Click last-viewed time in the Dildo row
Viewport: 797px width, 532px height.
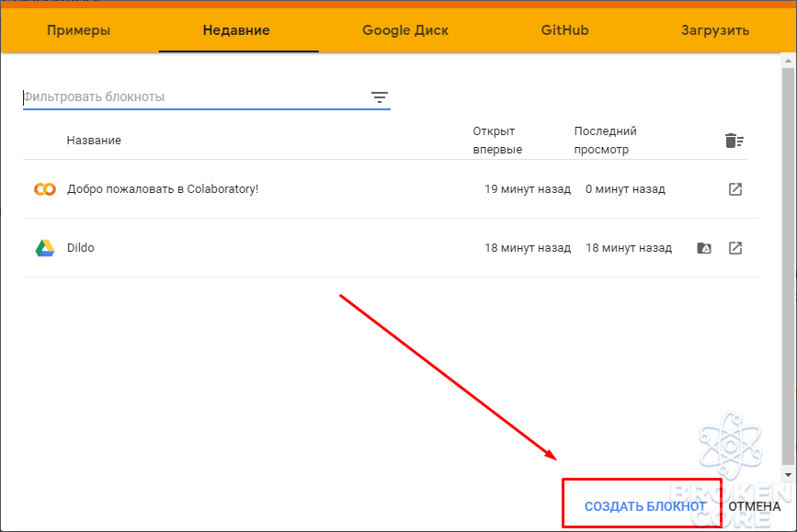[x=629, y=248]
